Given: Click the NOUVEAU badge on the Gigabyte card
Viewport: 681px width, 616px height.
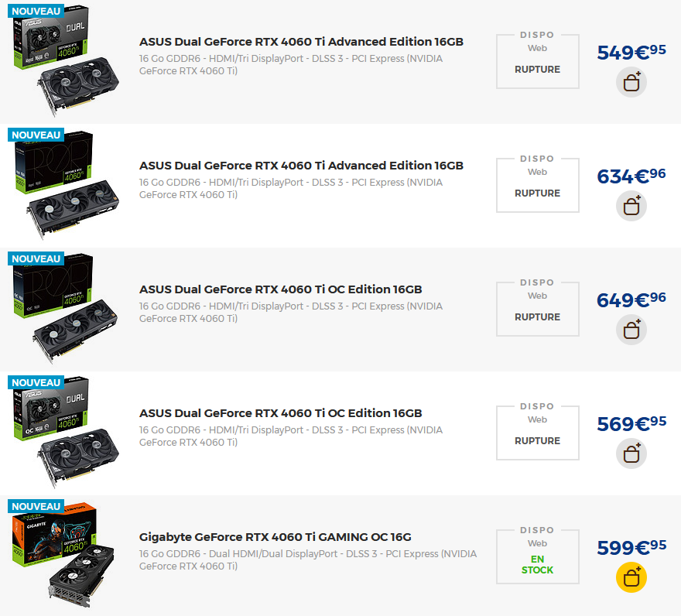Looking at the screenshot, I should point(36,507).
